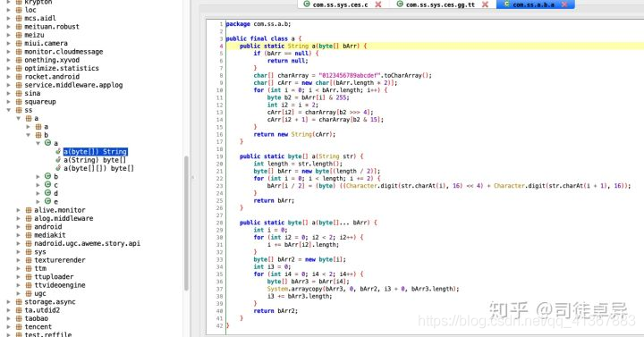The image size is (644, 337).
Task: Select the texturerender package
Action: (x=60, y=260)
